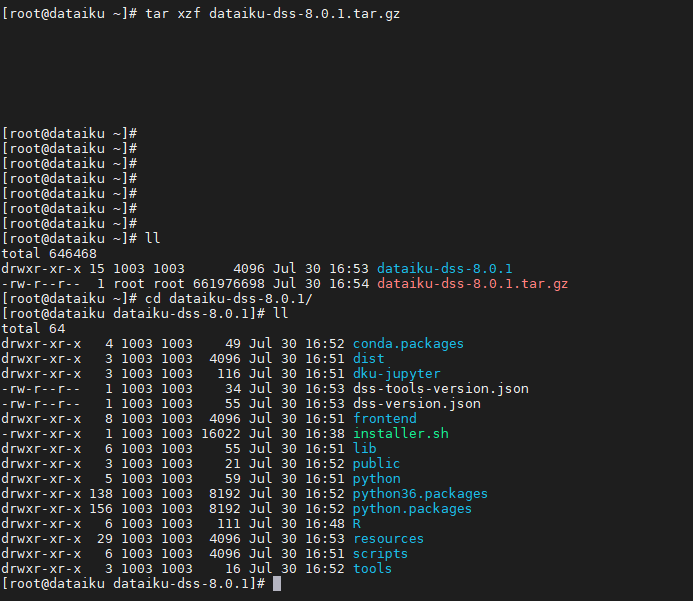693x601 pixels.
Task: Click the green installer.sh file name
Action: (400, 434)
